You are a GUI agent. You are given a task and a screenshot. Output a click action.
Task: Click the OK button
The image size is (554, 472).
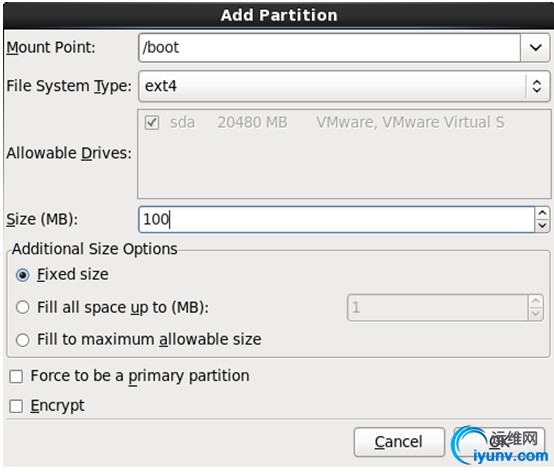(x=499, y=442)
